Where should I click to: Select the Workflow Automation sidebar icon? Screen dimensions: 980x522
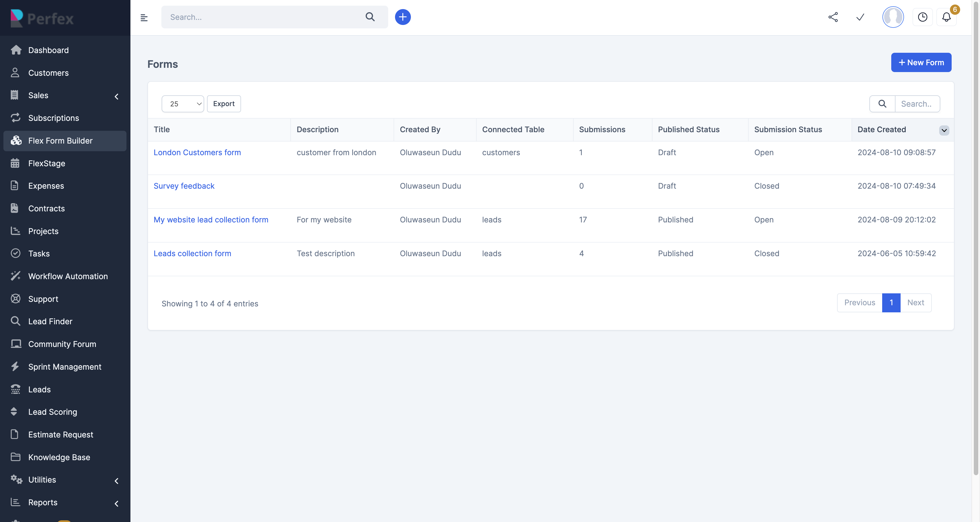click(x=16, y=276)
